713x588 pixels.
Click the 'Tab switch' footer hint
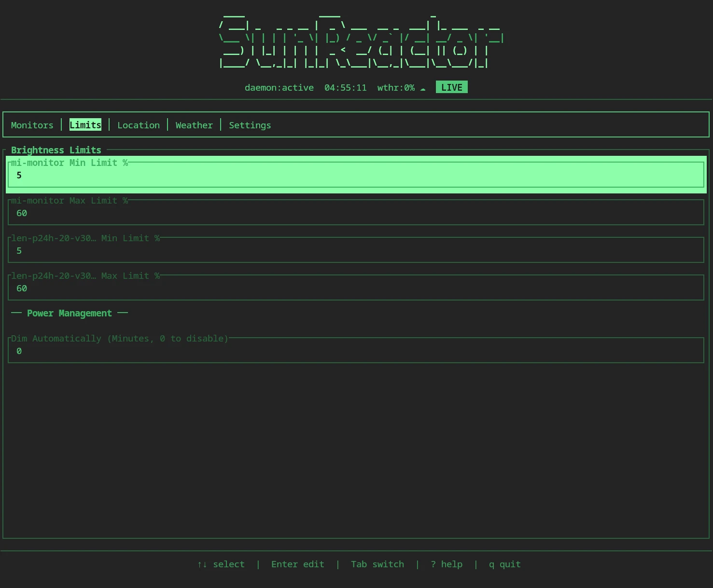(x=377, y=564)
